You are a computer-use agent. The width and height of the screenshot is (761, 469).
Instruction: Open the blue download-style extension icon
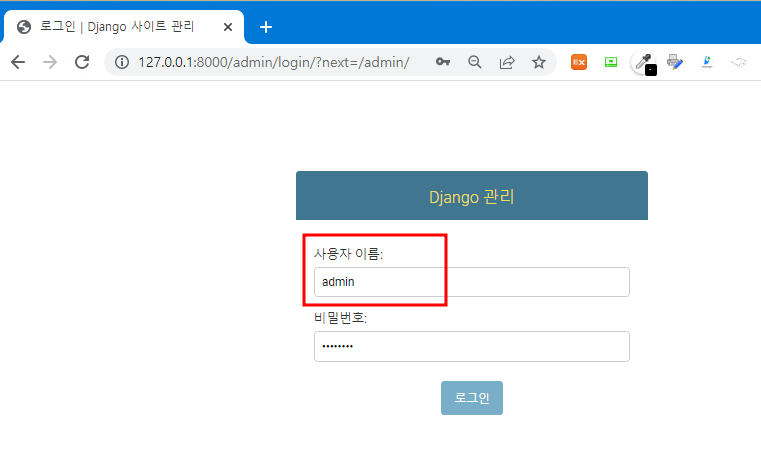(707, 62)
